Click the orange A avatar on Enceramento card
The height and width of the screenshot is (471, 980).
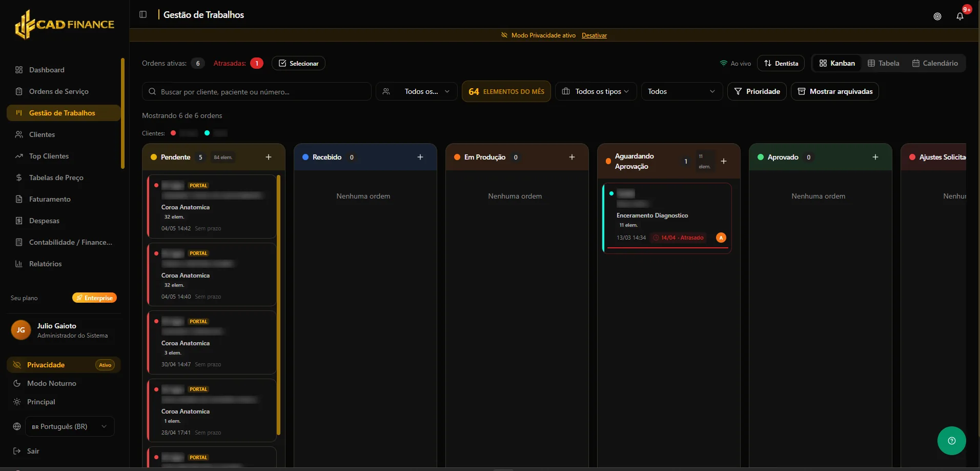tap(721, 238)
